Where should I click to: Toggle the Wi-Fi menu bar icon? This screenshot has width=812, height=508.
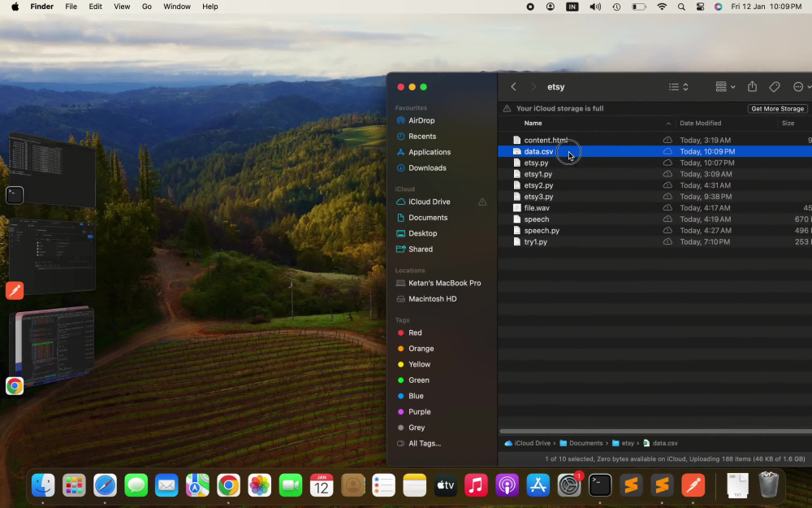point(662,7)
